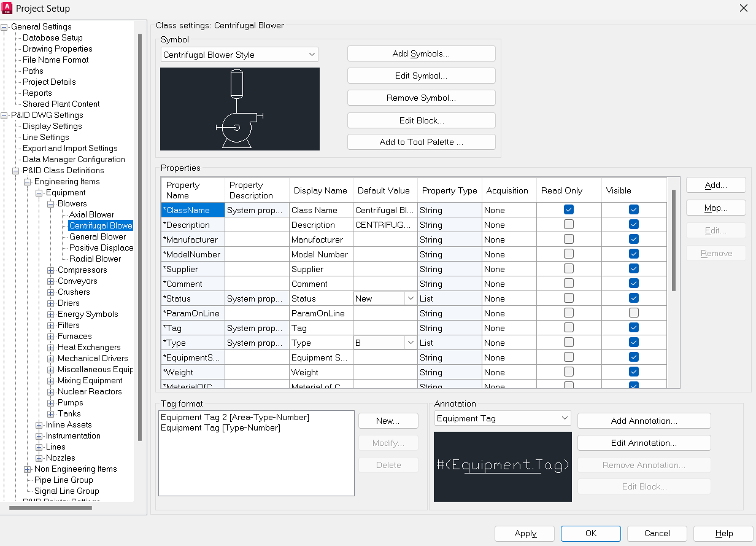The width and height of the screenshot is (756, 546).
Task: Select Radial Blower in the class tree
Action: [x=93, y=259]
